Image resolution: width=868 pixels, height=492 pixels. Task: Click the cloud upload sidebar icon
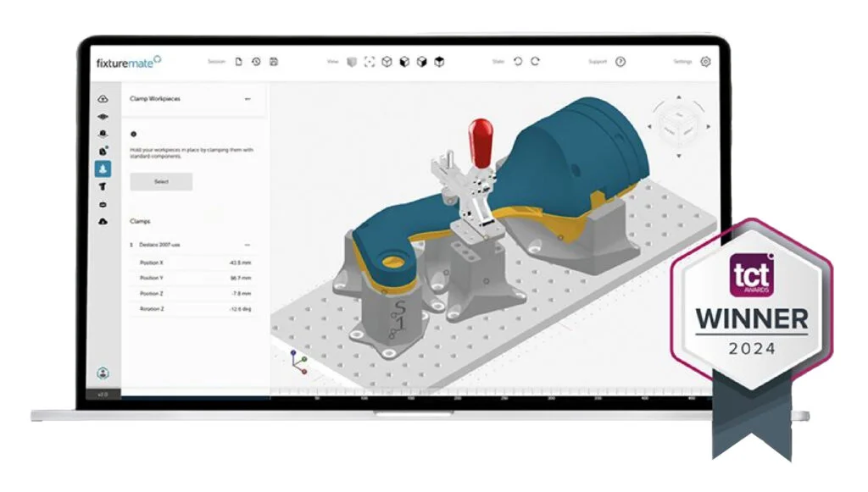pyautogui.click(x=103, y=99)
